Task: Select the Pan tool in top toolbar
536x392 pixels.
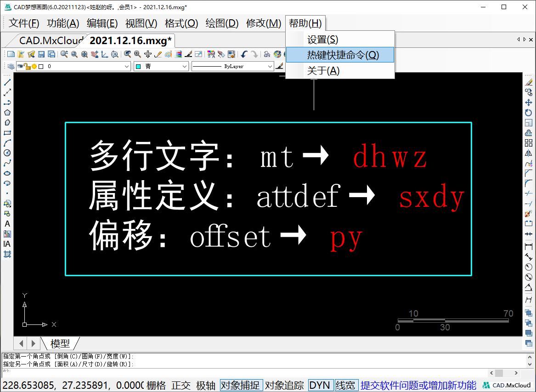Action: click(95, 54)
